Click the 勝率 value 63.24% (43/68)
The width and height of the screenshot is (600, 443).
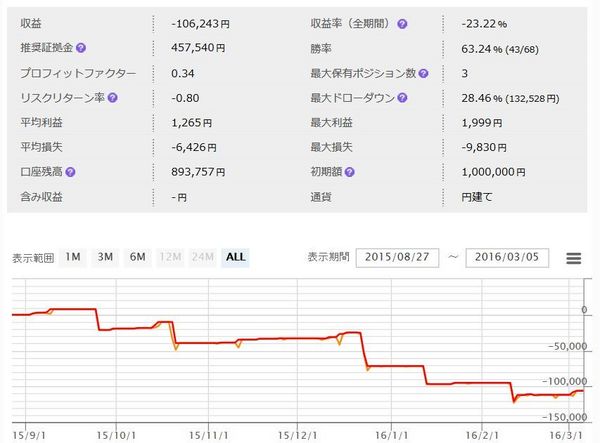(x=500, y=49)
